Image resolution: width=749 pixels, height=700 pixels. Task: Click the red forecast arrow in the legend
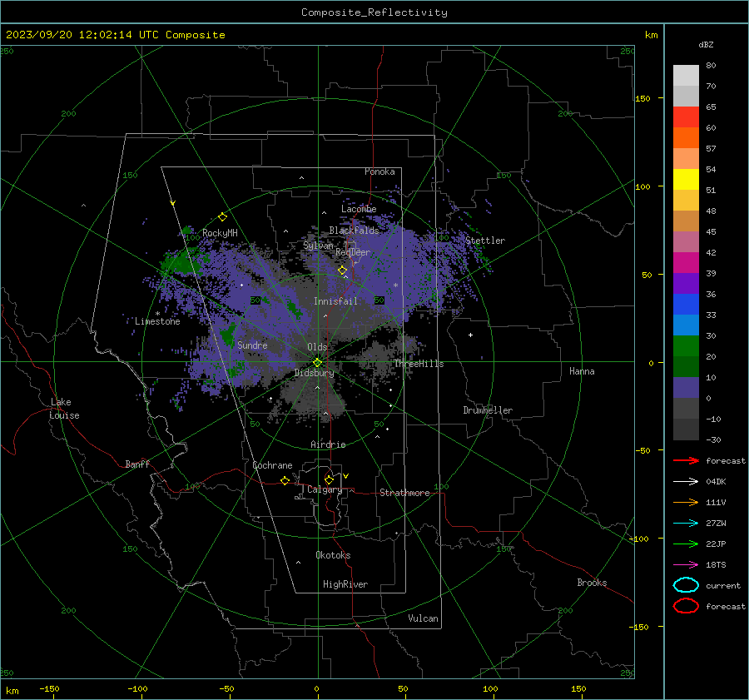click(686, 460)
